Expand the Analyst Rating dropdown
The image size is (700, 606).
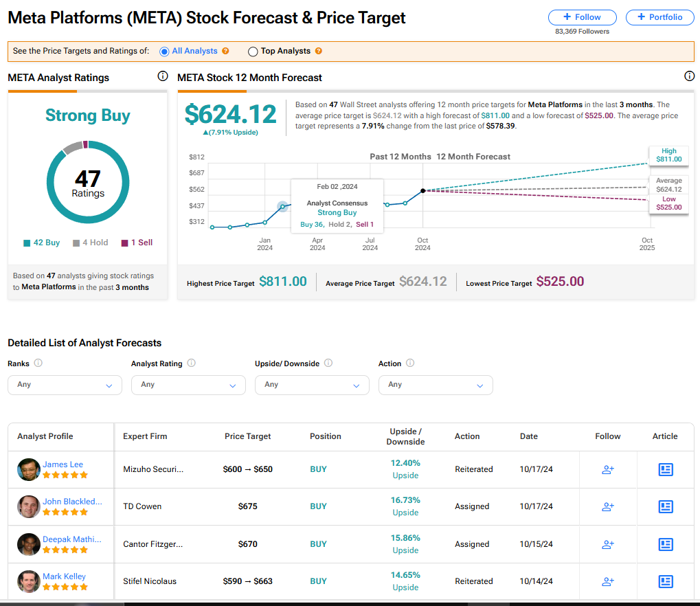click(x=188, y=385)
